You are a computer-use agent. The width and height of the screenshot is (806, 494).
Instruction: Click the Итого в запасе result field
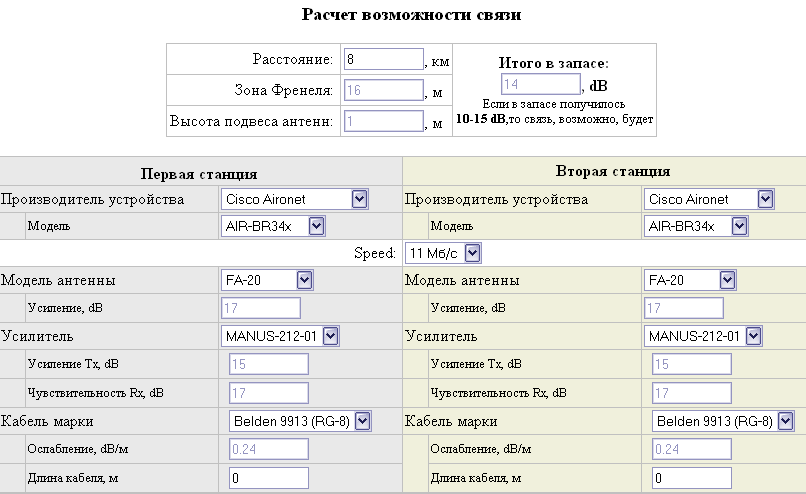point(537,84)
